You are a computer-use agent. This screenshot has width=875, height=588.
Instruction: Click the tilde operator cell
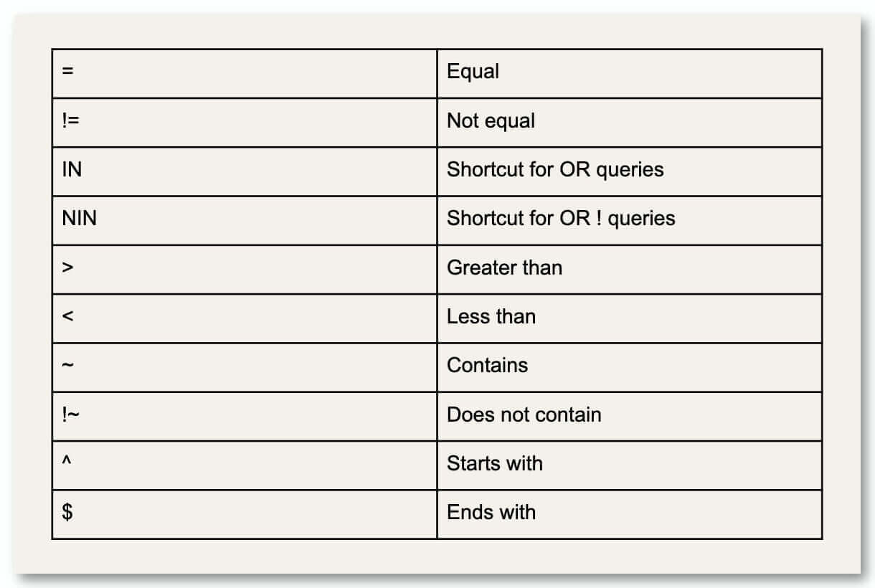click(68, 366)
